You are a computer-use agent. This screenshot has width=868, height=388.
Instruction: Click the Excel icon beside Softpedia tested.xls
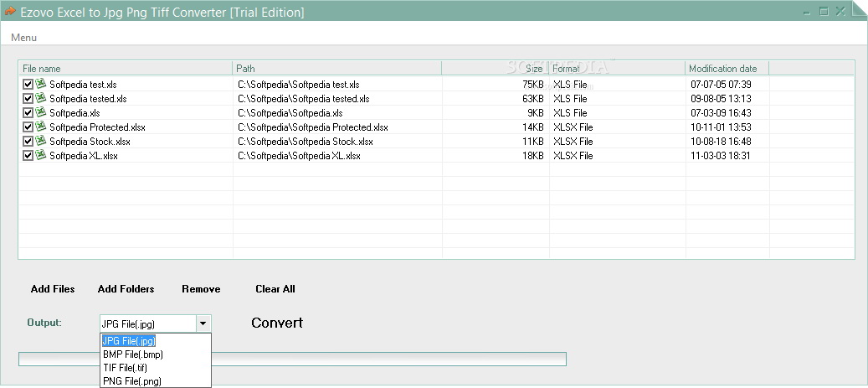(x=41, y=98)
